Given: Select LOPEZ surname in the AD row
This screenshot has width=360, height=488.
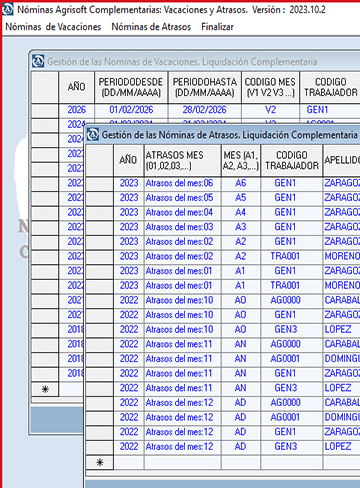Looking at the screenshot, I should 342,447.
